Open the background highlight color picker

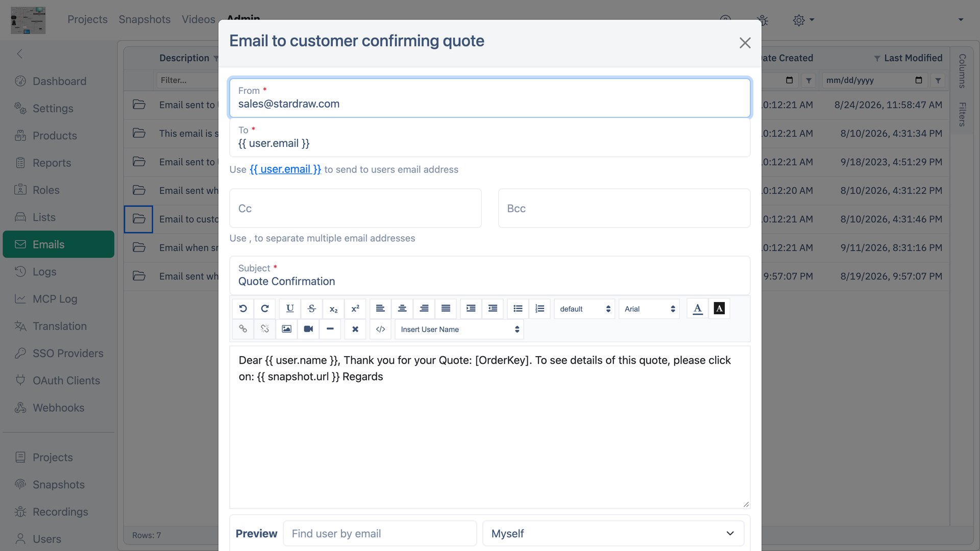[x=719, y=309]
